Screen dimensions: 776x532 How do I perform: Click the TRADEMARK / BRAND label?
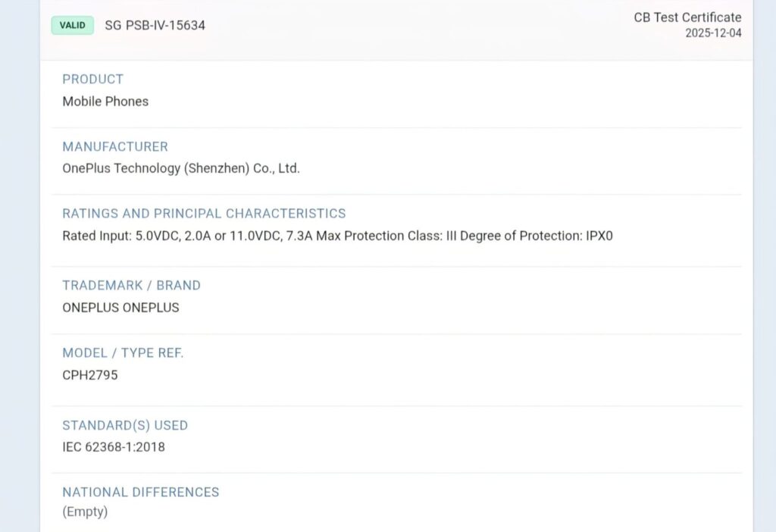pos(131,286)
